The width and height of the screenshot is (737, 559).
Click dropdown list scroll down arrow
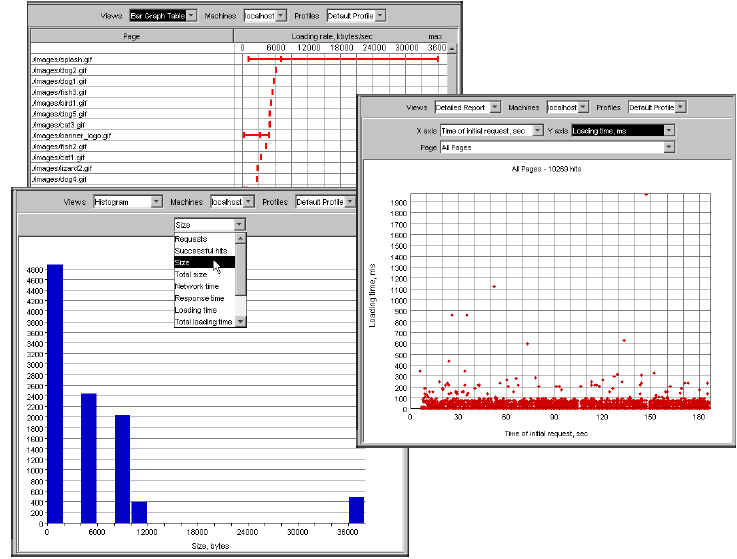pyautogui.click(x=240, y=322)
